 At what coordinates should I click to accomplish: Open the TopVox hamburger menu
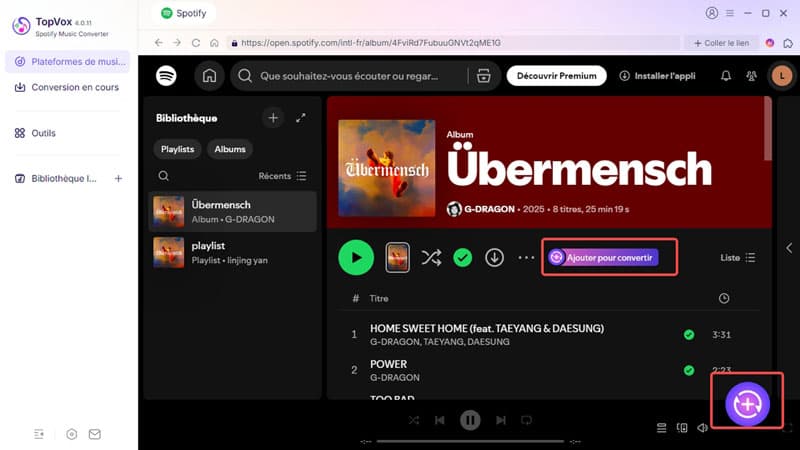[730, 13]
